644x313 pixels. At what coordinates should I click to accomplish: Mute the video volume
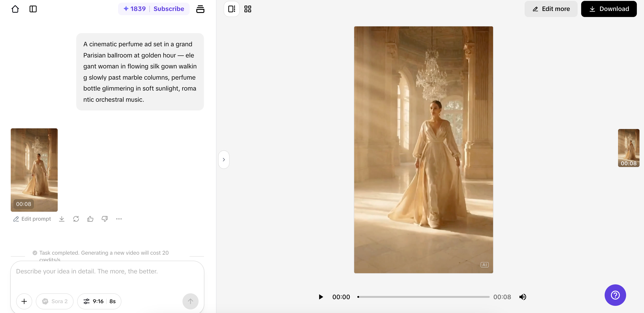[523, 297]
